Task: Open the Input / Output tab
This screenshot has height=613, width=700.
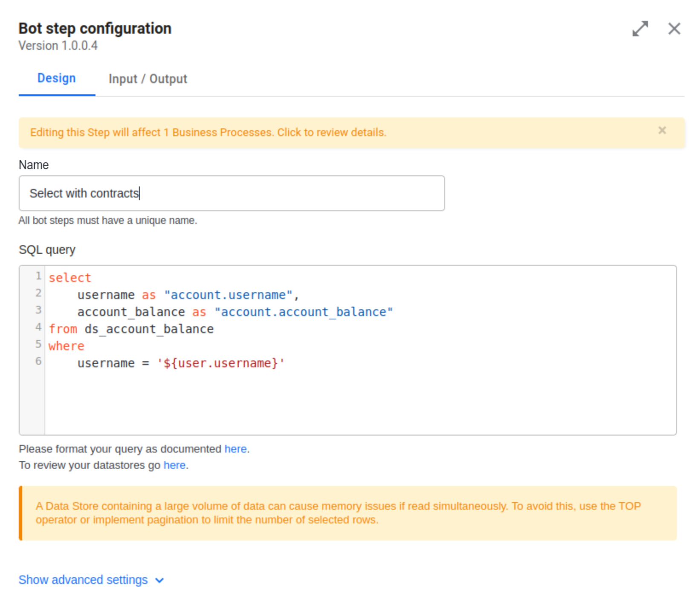Action: click(x=148, y=79)
